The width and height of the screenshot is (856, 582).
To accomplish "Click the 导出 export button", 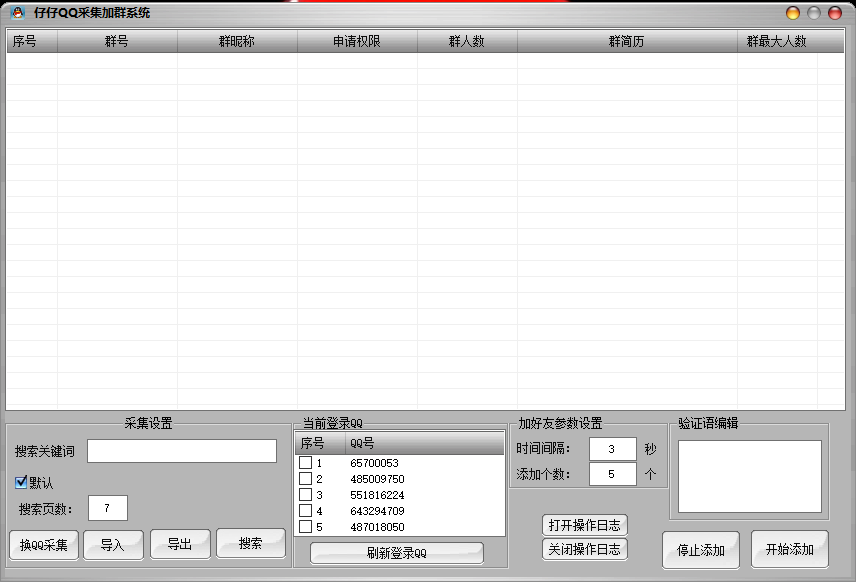I will click(180, 544).
